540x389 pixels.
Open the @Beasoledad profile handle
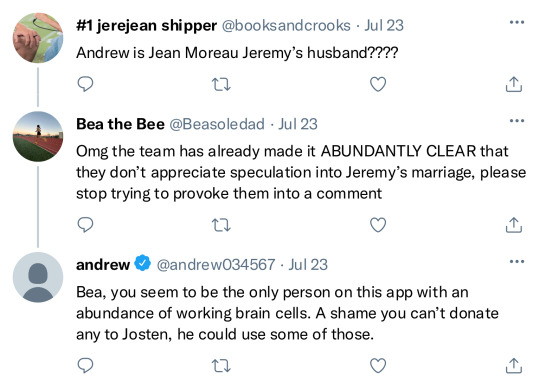[217, 124]
